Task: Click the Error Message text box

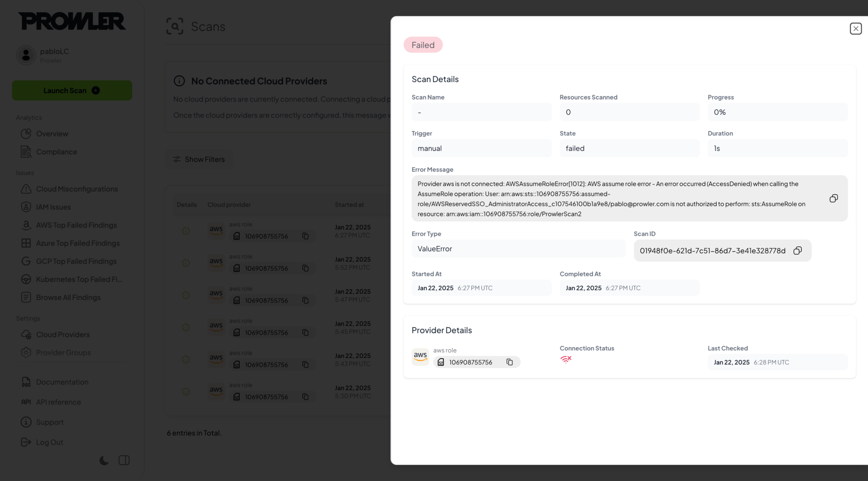Action: (615, 198)
